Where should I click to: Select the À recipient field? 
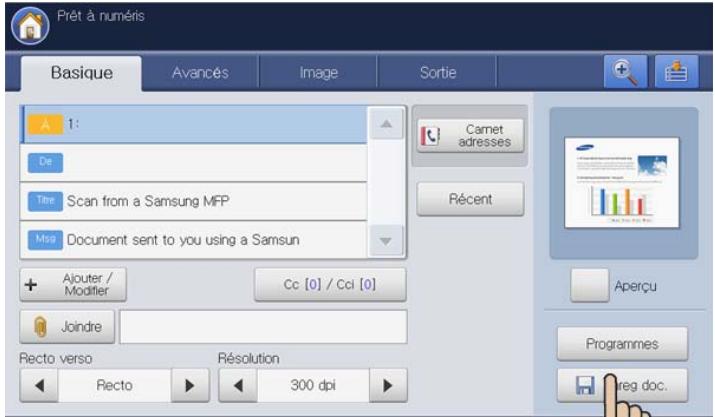click(x=193, y=125)
